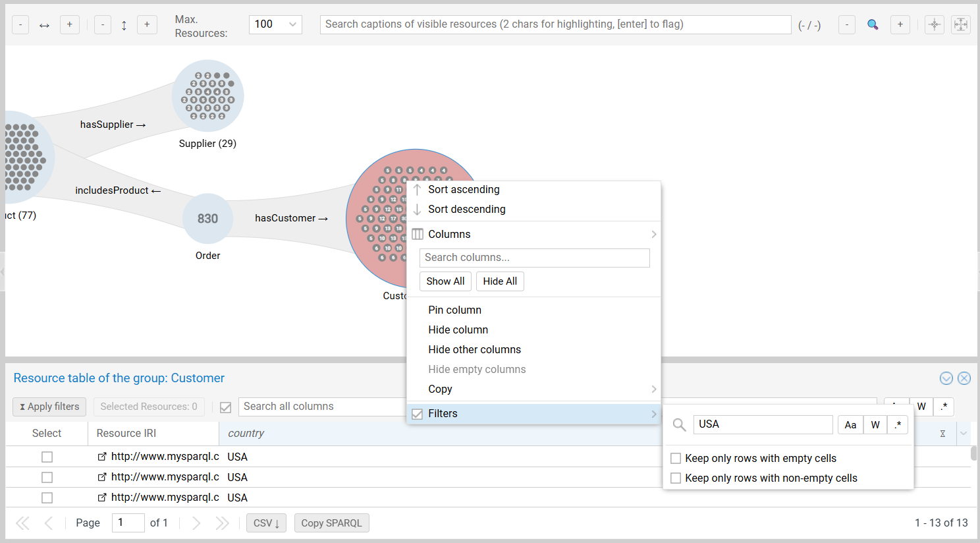Enable case-sensitive matching with the Aa icon

pyautogui.click(x=850, y=424)
